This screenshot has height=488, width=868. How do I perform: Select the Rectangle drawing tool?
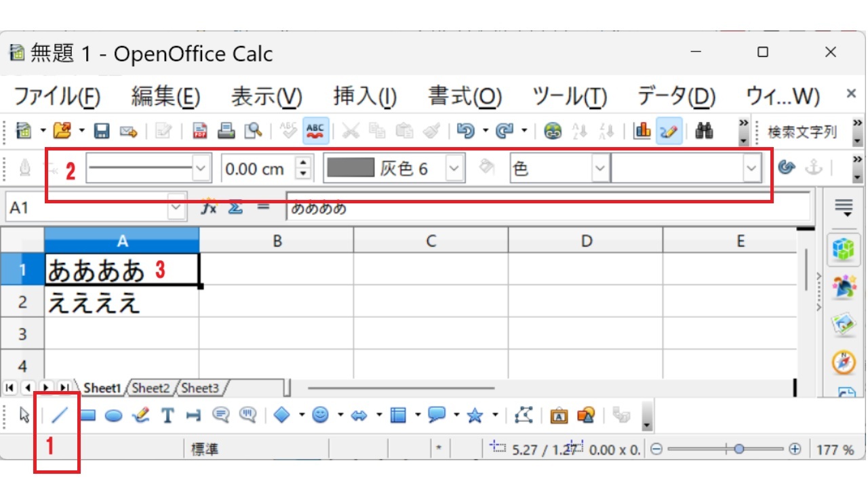[x=87, y=415]
